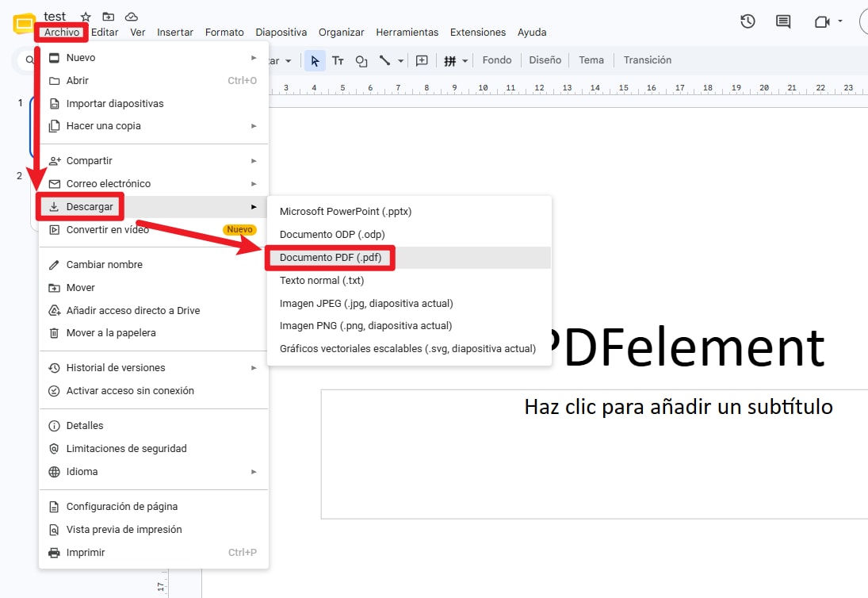Select Añadir acceso directo a Drive
868x598 pixels.
pyautogui.click(x=153, y=310)
